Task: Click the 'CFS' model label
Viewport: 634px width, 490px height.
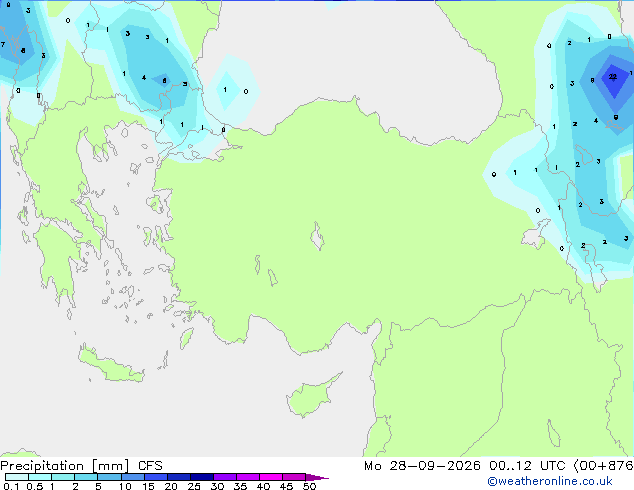Action: click(150, 466)
